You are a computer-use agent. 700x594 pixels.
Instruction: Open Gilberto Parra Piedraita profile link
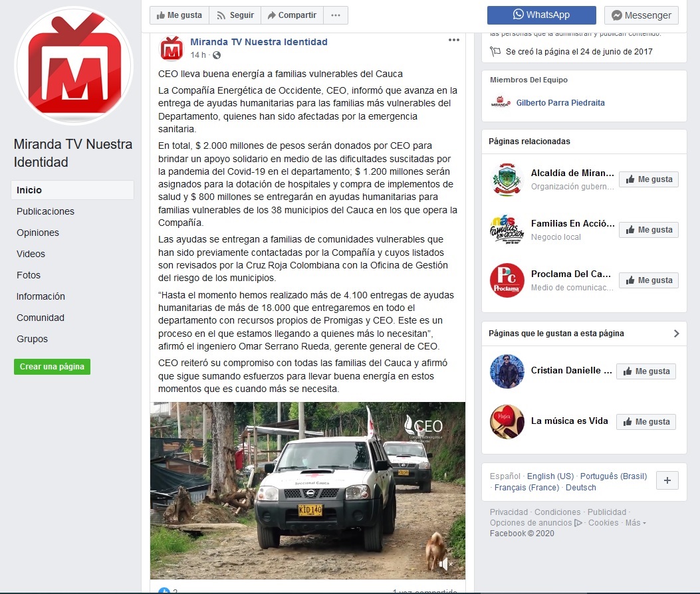[560, 102]
